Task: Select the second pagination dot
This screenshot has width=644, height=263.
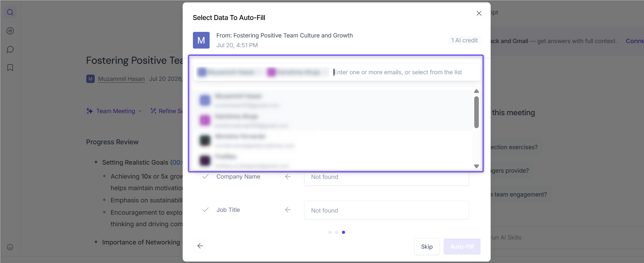Action: click(x=337, y=232)
